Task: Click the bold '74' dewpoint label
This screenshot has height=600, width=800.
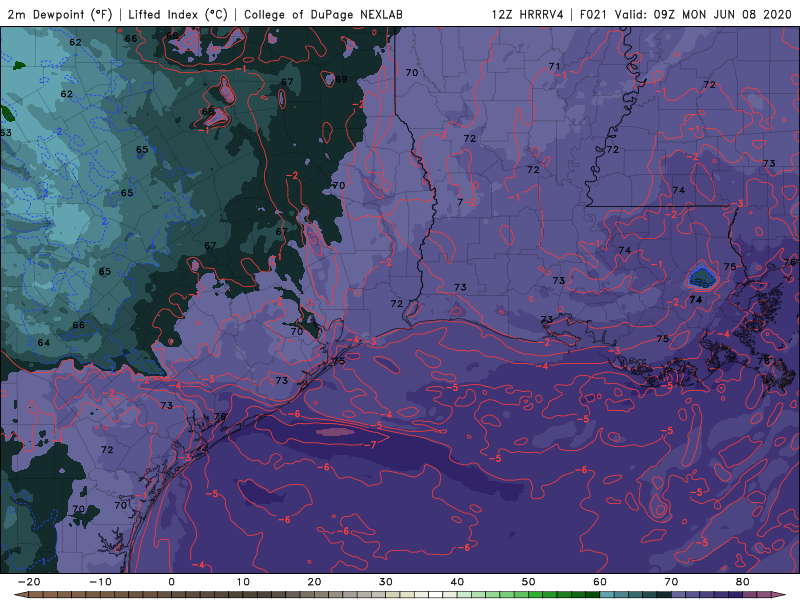Action: (x=695, y=299)
